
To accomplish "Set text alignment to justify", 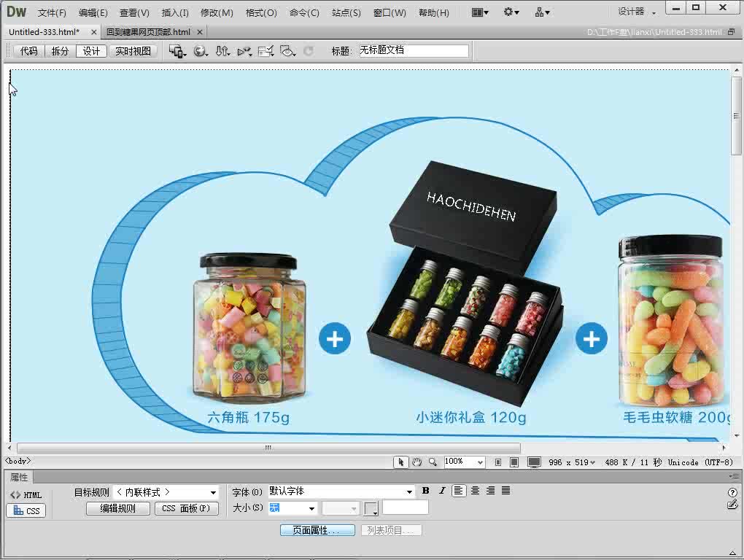I will (505, 491).
